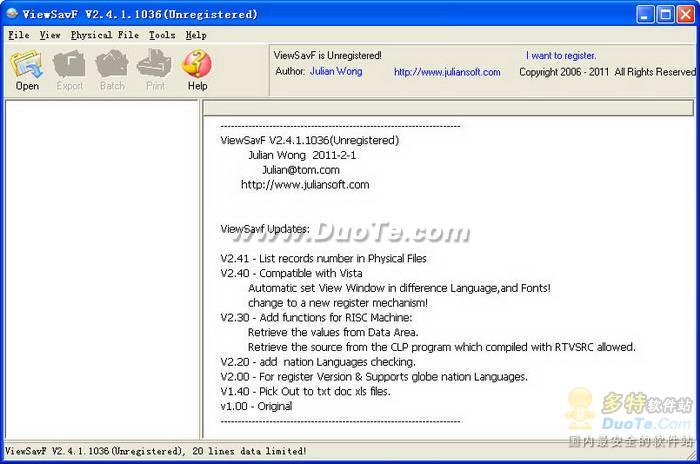The width and height of the screenshot is (700, 464).
Task: Click the V1.40 Pick Out to txt line
Action: (305, 391)
